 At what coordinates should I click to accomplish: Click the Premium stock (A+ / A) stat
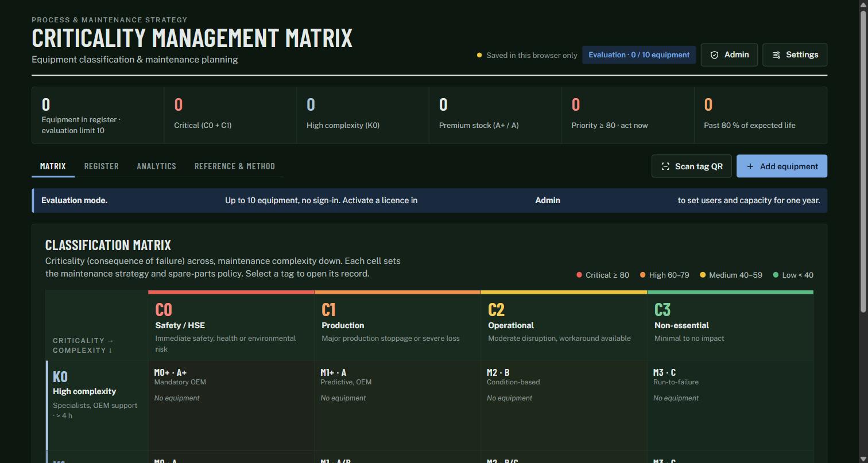coord(495,115)
